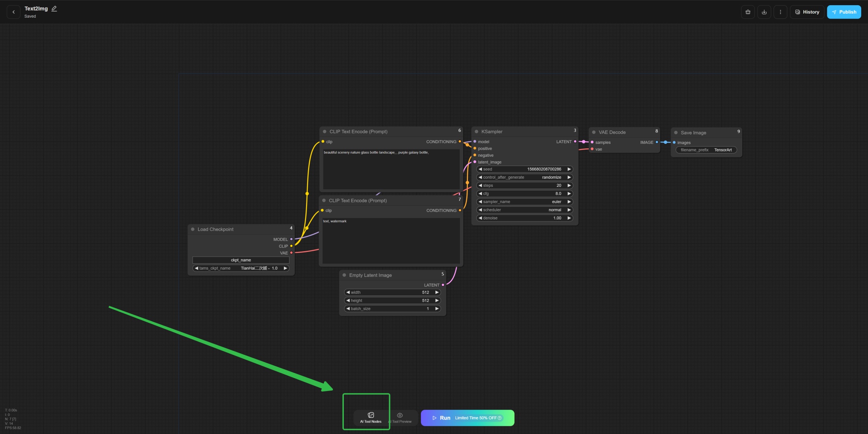Viewport: 868px width, 434px height.
Task: Collapse the Load Checkpoint node dot
Action: [193, 229]
